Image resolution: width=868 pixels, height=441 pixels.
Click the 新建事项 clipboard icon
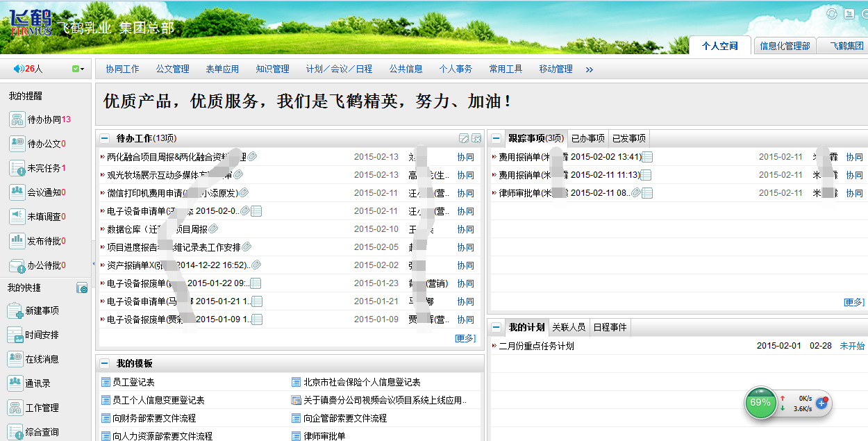coord(15,310)
